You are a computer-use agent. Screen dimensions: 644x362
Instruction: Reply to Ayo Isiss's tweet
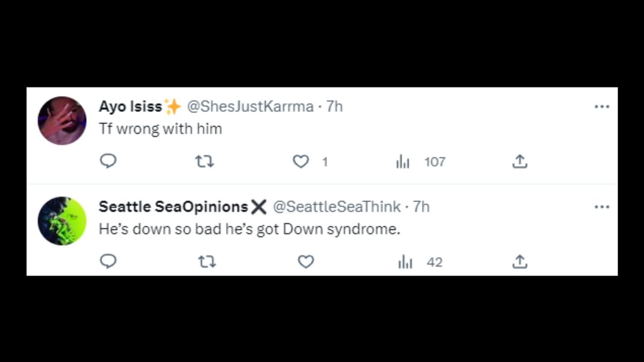108,161
